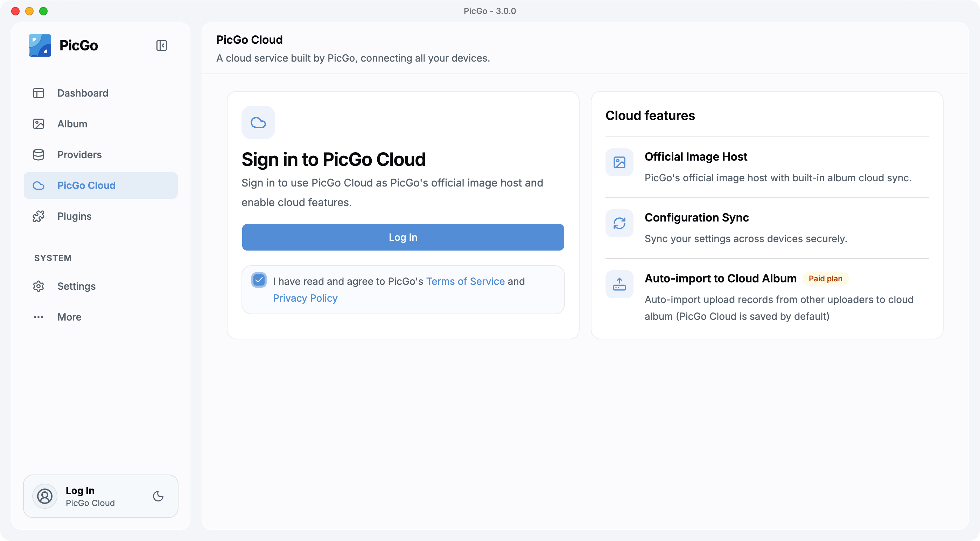
Task: Click the Providers database icon
Action: pos(38,155)
